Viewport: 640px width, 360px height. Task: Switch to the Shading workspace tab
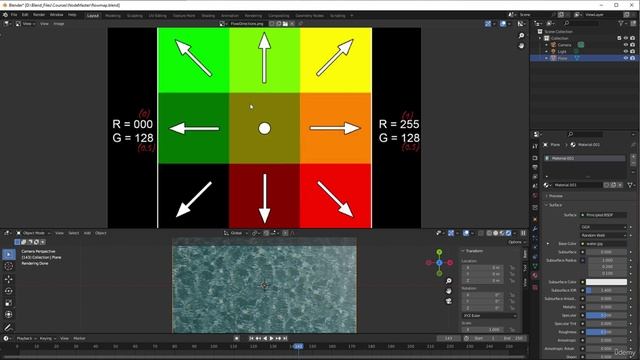tap(208, 16)
